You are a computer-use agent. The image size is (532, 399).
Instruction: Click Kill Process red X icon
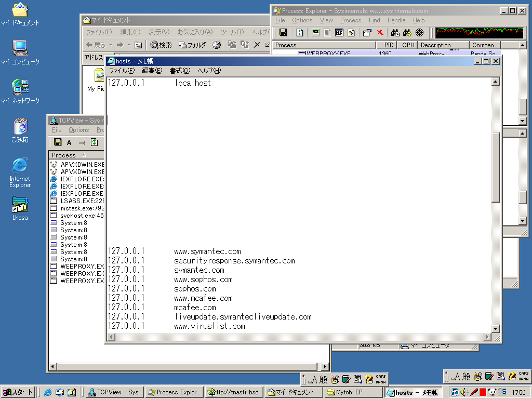[380, 33]
